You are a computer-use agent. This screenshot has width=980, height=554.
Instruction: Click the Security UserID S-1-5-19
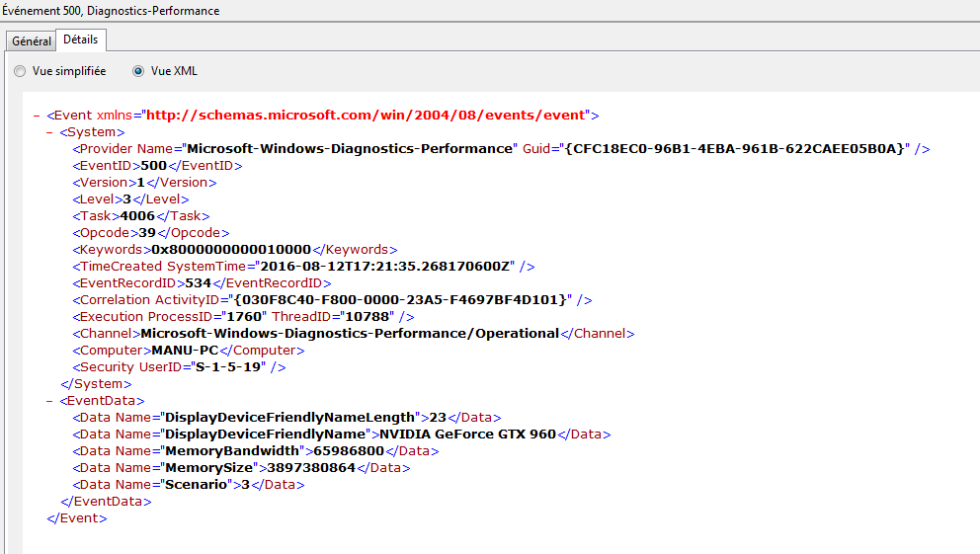228,367
